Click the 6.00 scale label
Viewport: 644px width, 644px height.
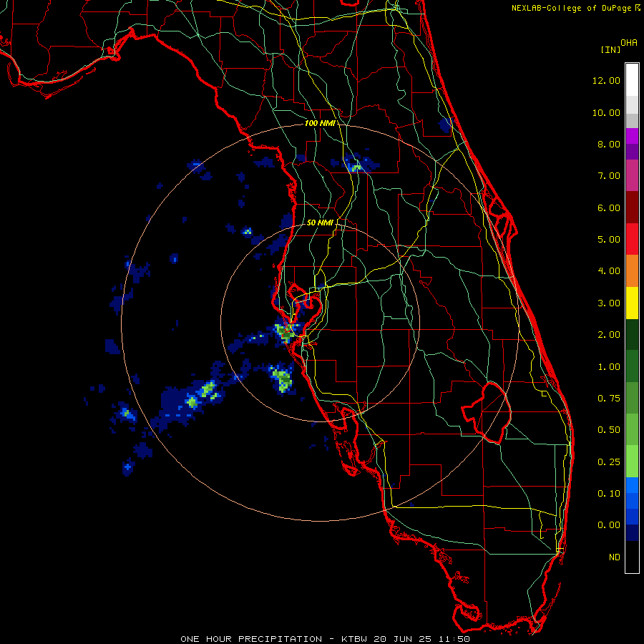tap(609, 208)
